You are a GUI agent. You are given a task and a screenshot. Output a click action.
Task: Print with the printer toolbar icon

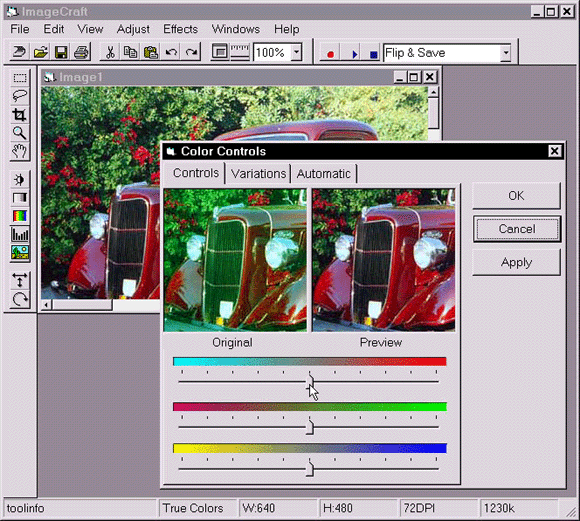tap(81, 52)
